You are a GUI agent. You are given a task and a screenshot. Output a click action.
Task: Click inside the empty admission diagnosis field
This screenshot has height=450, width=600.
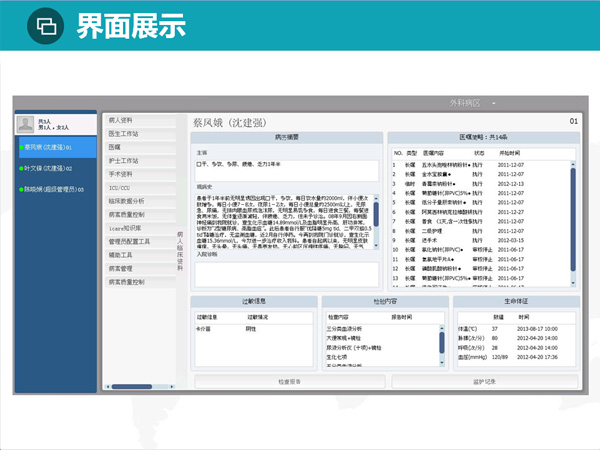[x=287, y=274]
